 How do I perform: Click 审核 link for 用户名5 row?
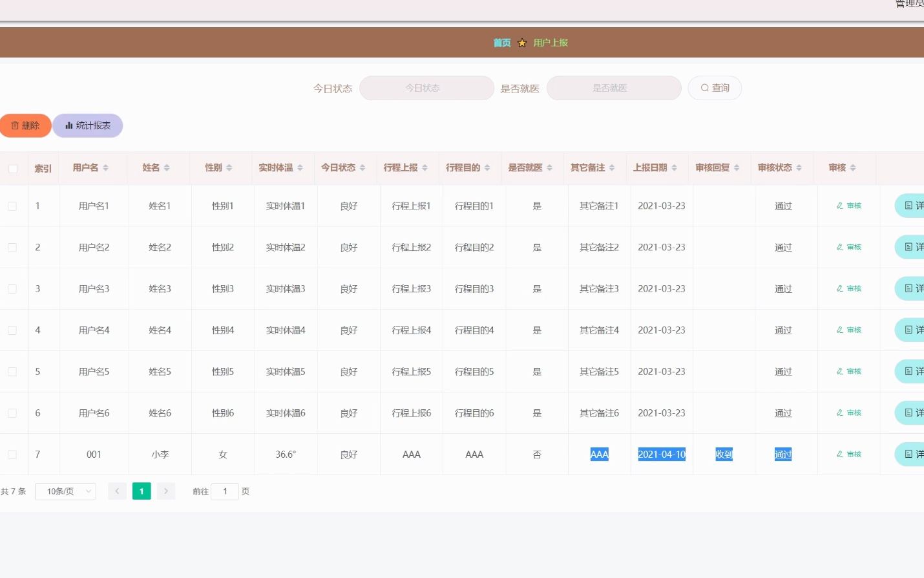pos(849,371)
